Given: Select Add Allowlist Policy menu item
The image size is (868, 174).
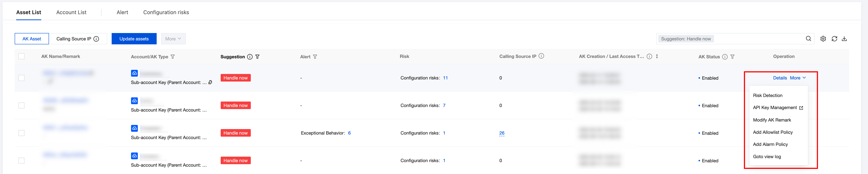Looking at the screenshot, I should (773, 132).
